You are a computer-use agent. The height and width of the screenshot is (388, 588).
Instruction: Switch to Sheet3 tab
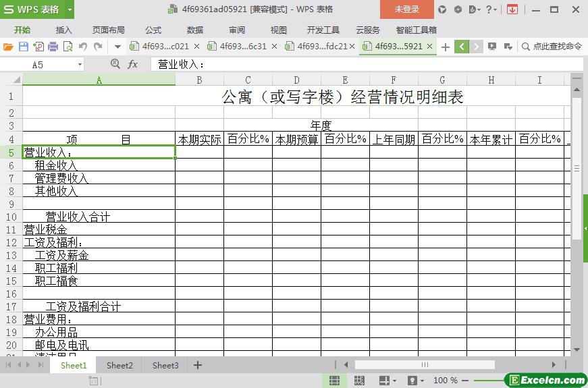pos(165,366)
